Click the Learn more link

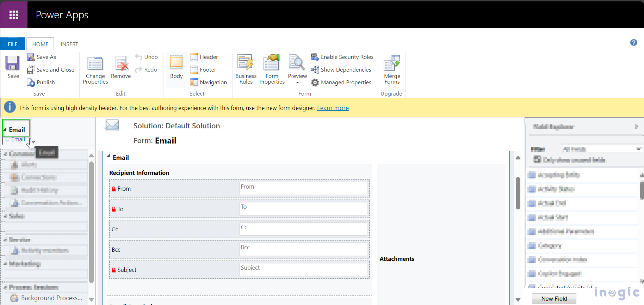click(x=333, y=108)
